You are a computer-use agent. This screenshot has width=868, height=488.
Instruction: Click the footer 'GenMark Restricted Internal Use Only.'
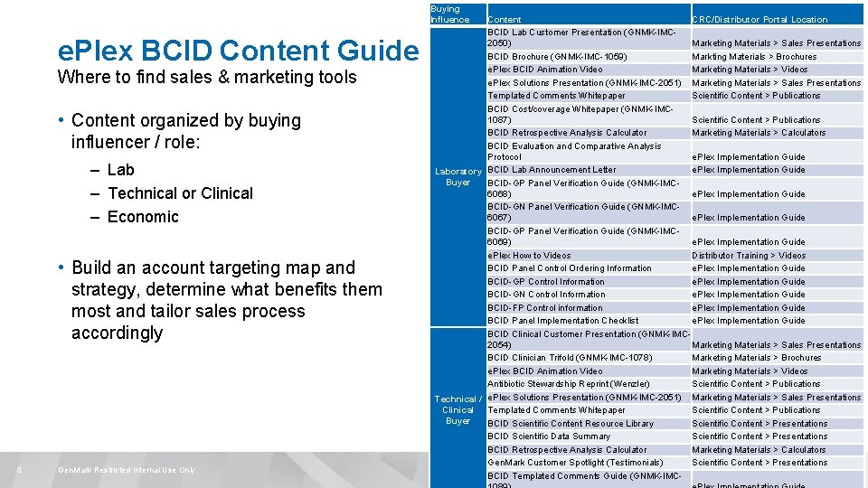pyautogui.click(x=127, y=470)
